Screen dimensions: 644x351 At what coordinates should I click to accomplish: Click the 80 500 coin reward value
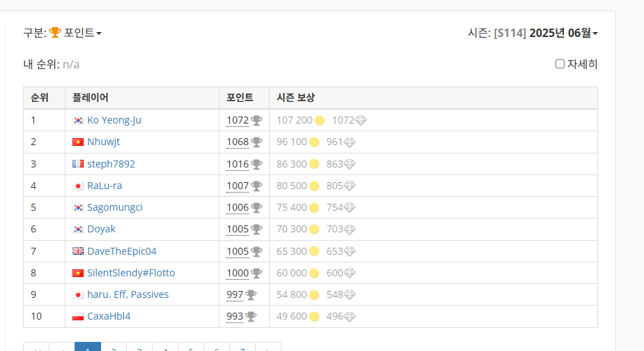pyautogui.click(x=291, y=186)
